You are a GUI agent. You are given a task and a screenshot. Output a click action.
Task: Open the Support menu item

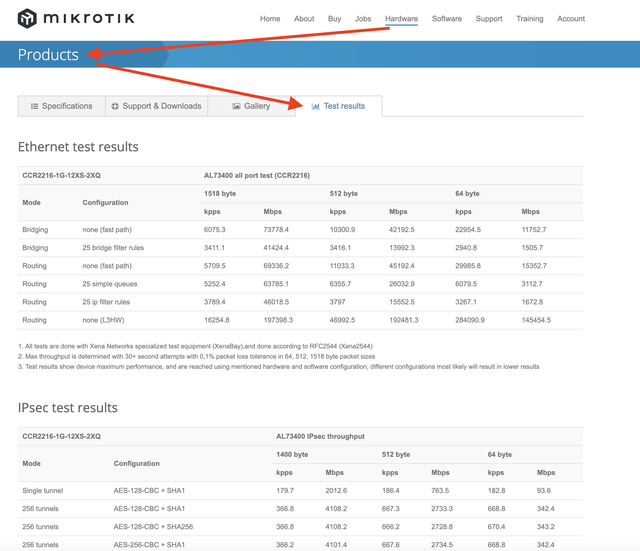pos(489,19)
